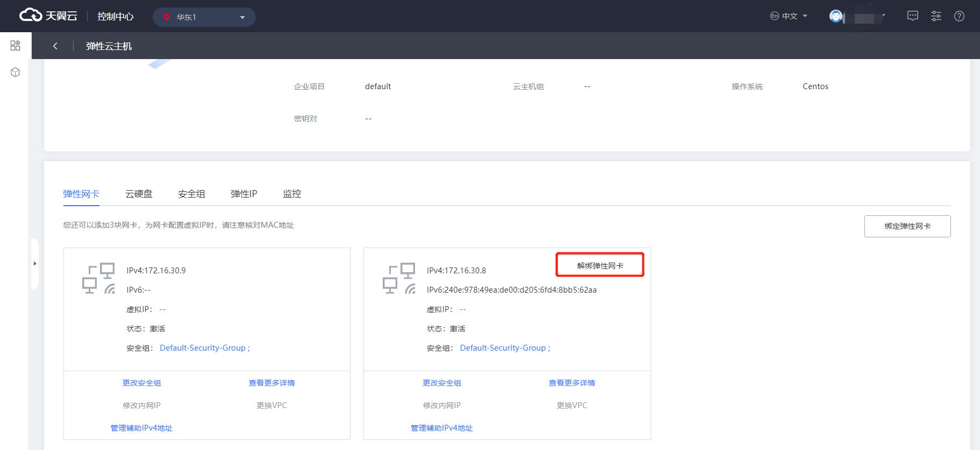Click the user avatar icon
980x450 pixels.
[x=836, y=16]
